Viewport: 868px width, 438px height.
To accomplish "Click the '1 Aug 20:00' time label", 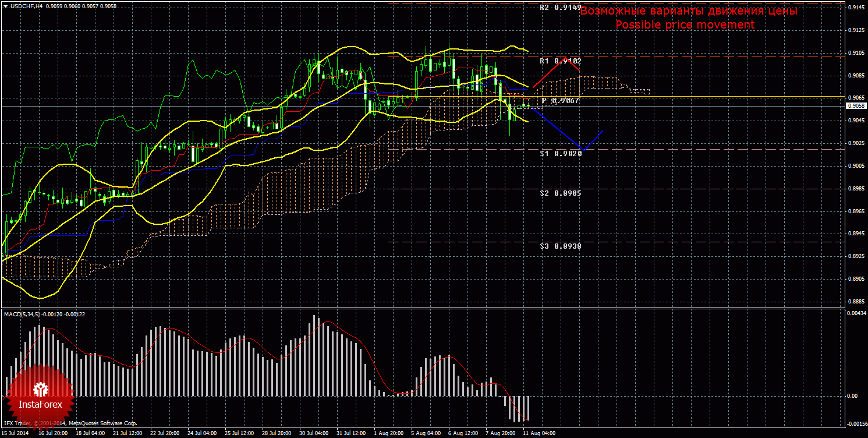I will 389,433.
